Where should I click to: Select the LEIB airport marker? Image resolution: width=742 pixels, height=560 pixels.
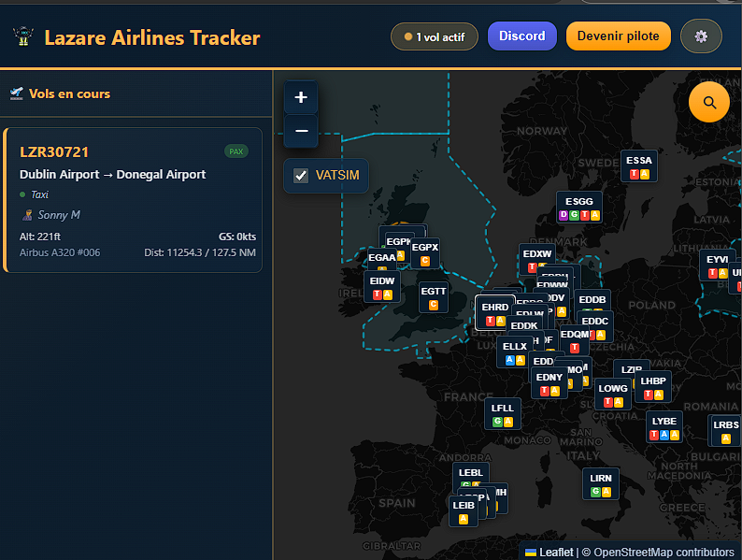point(464,511)
